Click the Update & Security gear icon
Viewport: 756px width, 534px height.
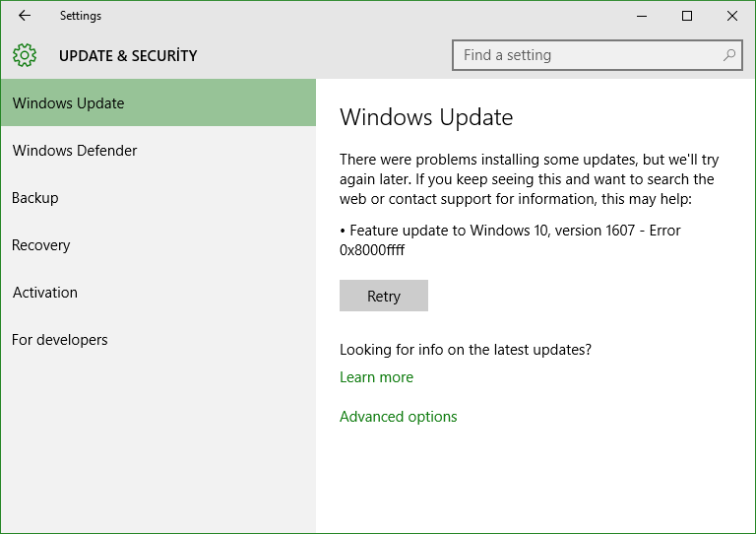[x=26, y=55]
